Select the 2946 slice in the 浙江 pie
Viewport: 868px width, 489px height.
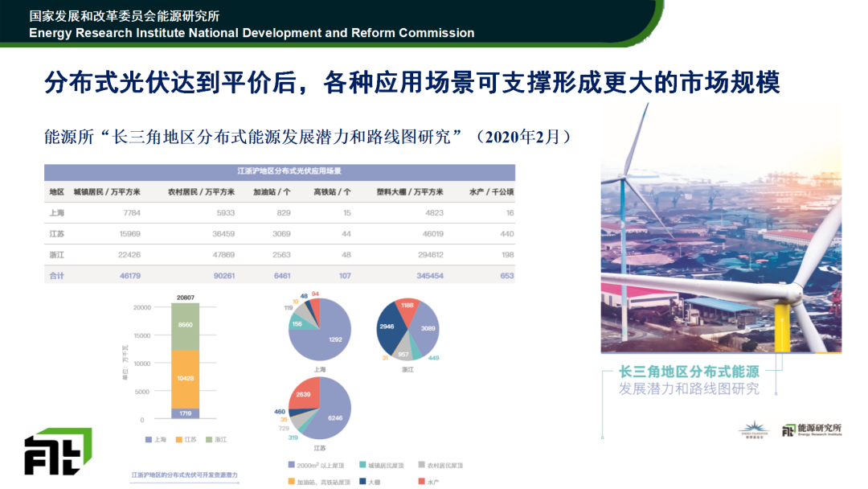389,328
